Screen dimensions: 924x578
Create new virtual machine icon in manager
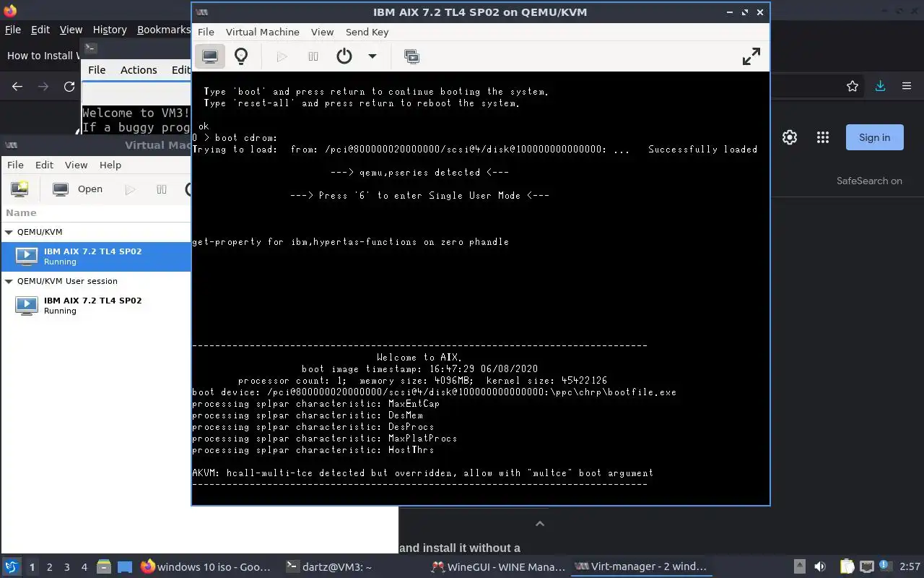pos(19,189)
